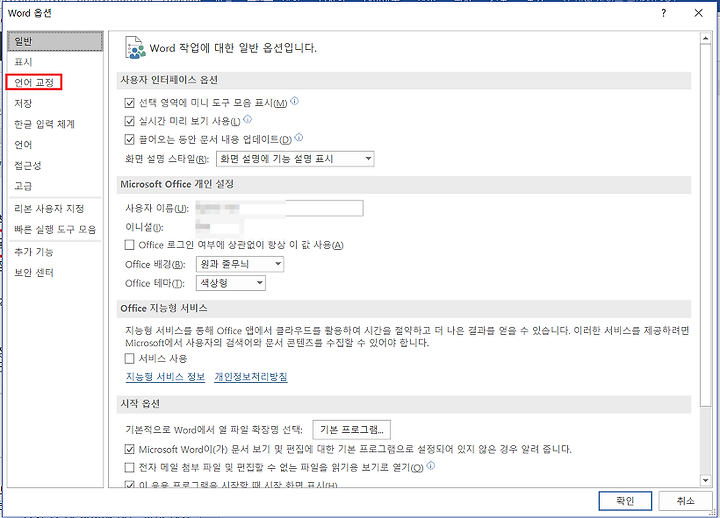Click the Word general options header icon
Image resolution: width=720 pixels, height=518 pixels.
(135, 48)
